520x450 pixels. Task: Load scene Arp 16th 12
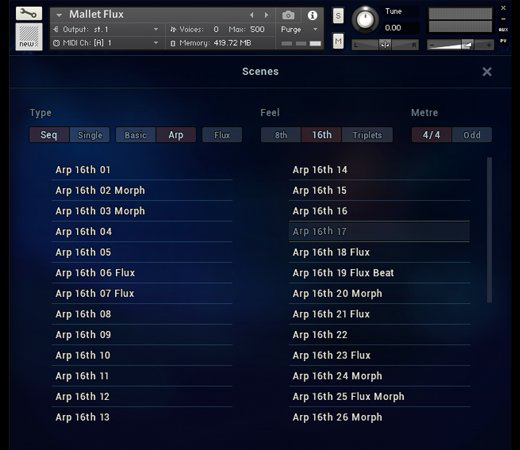(142, 397)
